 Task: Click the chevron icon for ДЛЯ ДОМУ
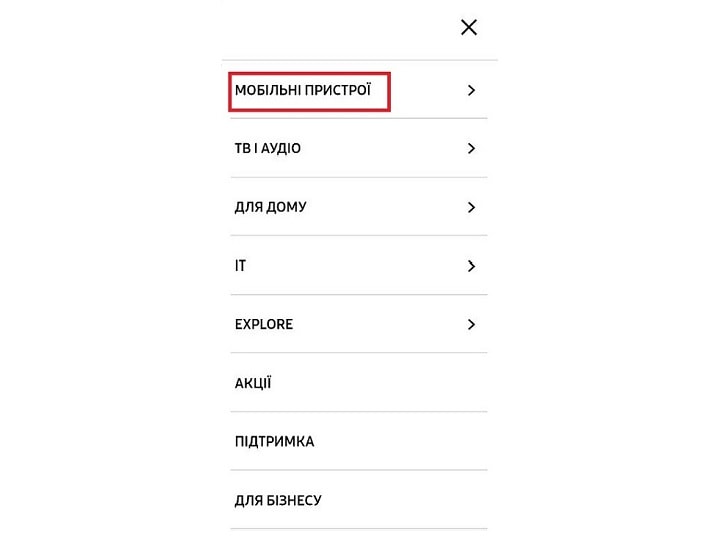(471, 207)
